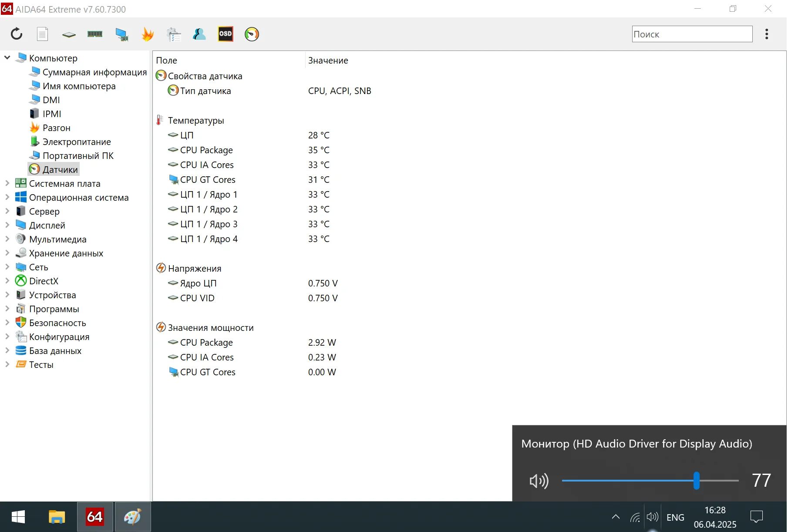Expand the Системная плата node
This screenshot has width=788, height=532.
coord(7,183)
